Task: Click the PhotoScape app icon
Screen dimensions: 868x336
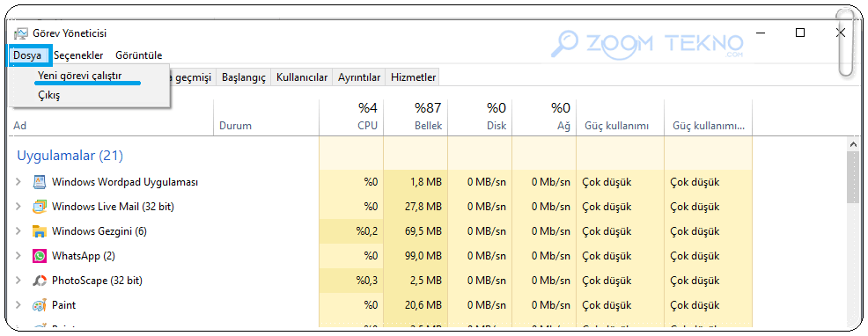Action: [40, 281]
